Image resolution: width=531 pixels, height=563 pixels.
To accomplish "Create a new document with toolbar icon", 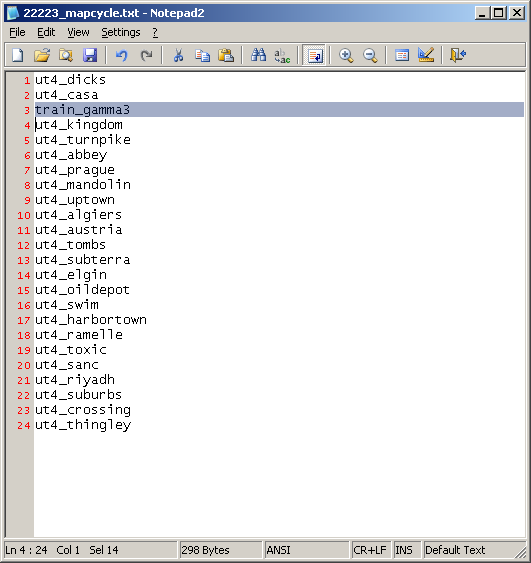I will tap(18, 55).
